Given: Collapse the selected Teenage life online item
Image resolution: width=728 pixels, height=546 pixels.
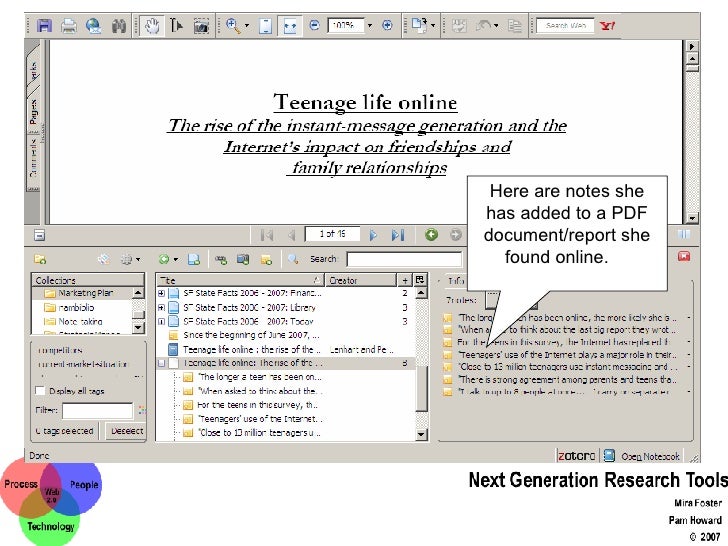Looking at the screenshot, I should pos(162,364).
